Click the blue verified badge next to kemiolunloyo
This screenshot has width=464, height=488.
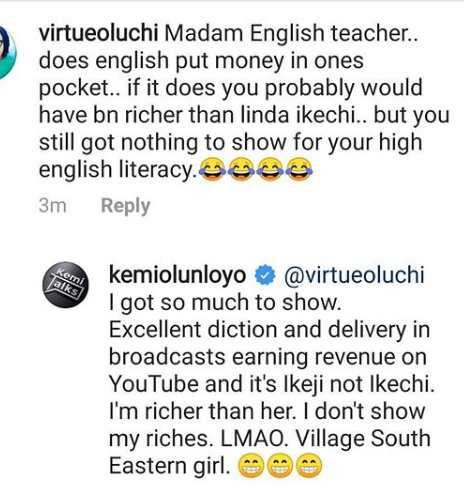(265, 276)
